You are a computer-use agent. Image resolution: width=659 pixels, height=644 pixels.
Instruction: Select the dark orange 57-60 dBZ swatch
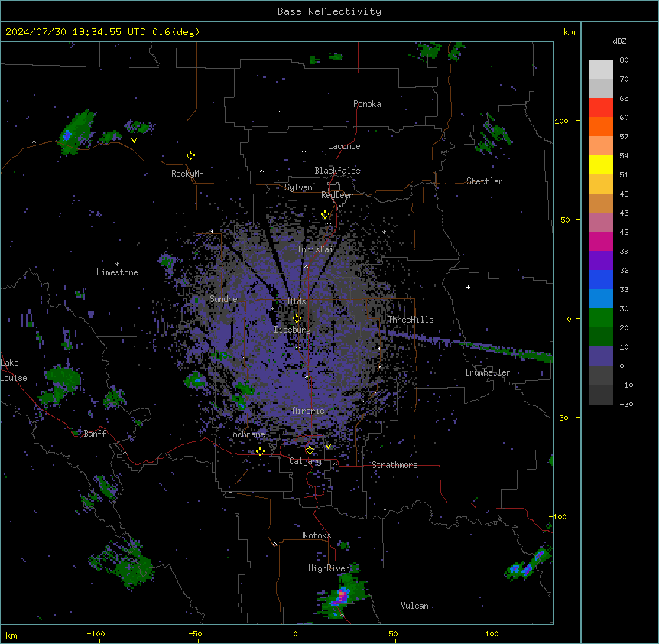coord(601,126)
